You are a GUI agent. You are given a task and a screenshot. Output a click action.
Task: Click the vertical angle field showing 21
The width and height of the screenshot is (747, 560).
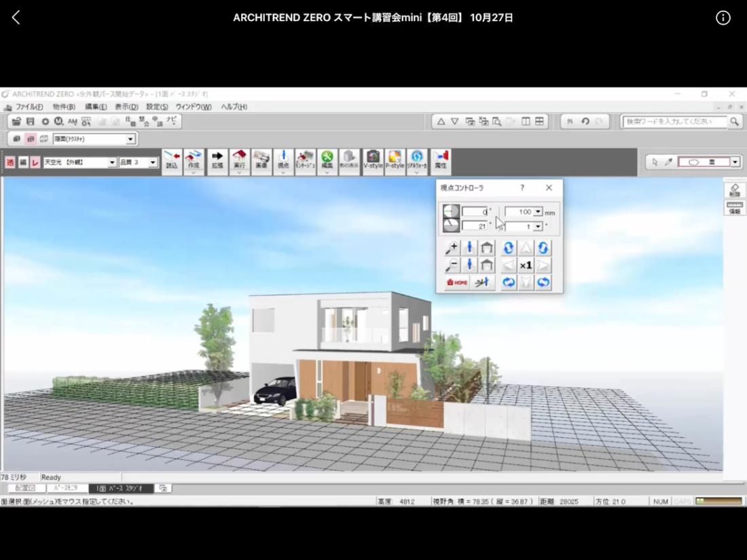[475, 227]
